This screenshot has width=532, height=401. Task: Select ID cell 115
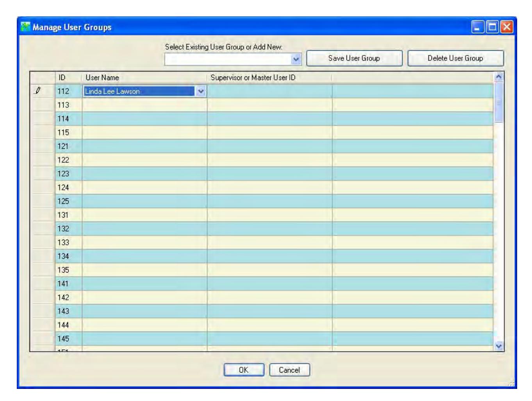[68, 132]
